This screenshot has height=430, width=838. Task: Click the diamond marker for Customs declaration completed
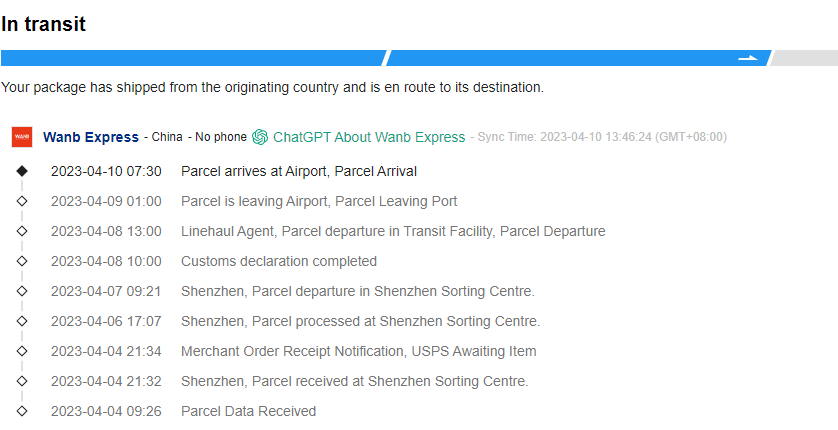[22, 261]
